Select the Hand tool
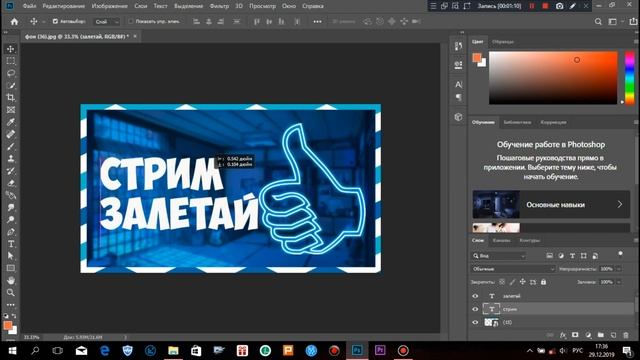Screen dimensions: 640x360 click(11, 280)
